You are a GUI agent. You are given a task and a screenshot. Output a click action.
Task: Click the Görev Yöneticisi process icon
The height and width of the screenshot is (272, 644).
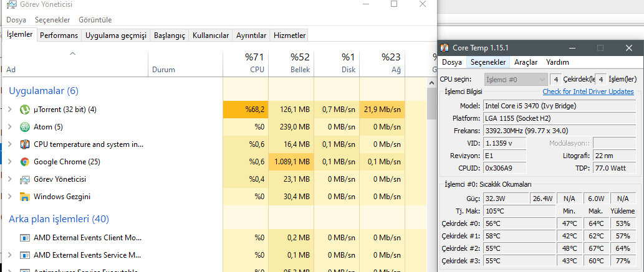pyautogui.click(x=25, y=179)
